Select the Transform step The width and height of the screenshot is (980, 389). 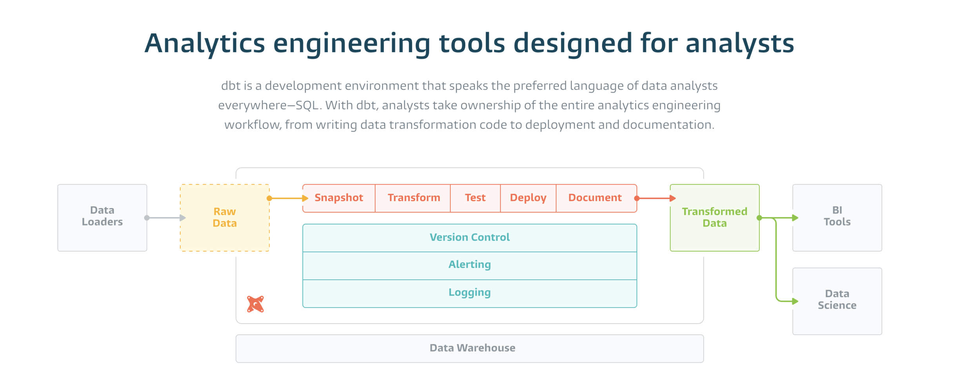click(413, 198)
